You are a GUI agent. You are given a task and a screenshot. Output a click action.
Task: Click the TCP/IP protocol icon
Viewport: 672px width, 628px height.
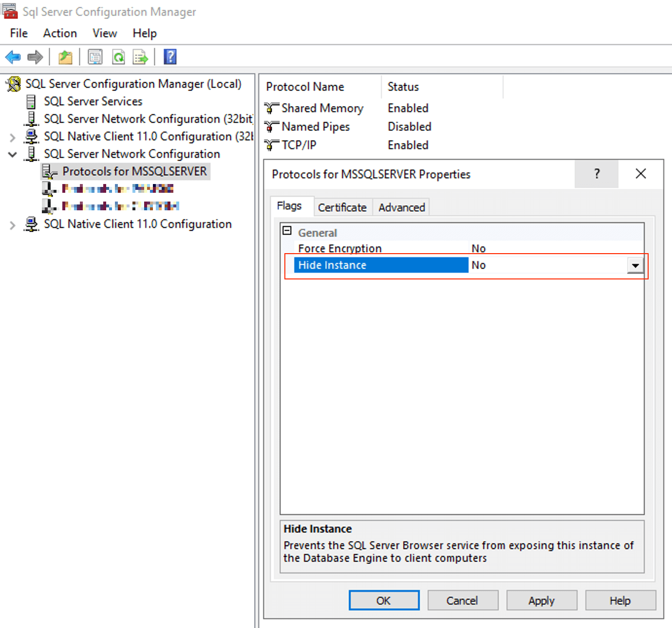[272, 145]
